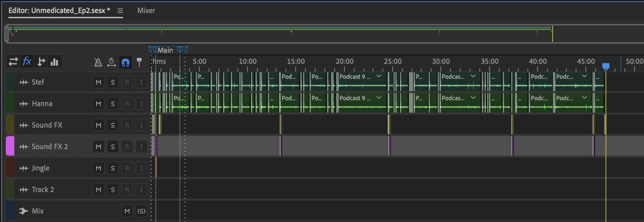Select the Editor: Unmedicated_Ep2.sesx tab

(x=59, y=10)
